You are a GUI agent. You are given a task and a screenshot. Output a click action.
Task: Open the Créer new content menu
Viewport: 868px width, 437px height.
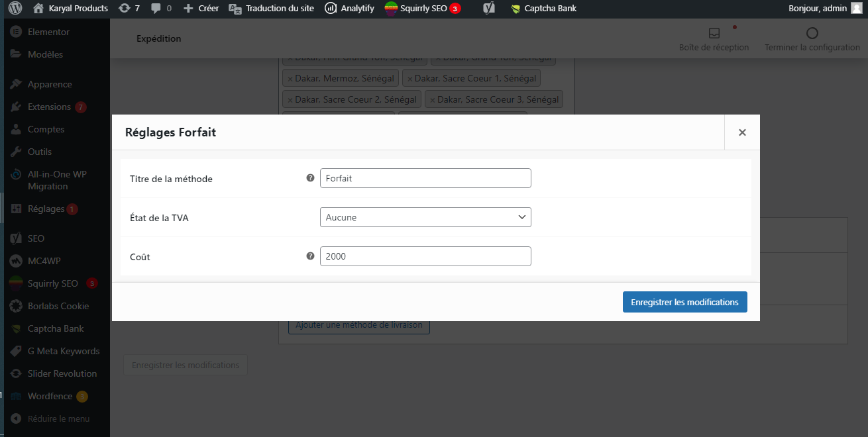point(201,9)
